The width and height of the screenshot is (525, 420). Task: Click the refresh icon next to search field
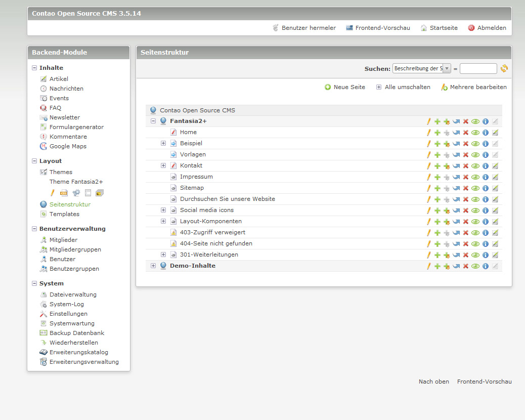(x=504, y=69)
